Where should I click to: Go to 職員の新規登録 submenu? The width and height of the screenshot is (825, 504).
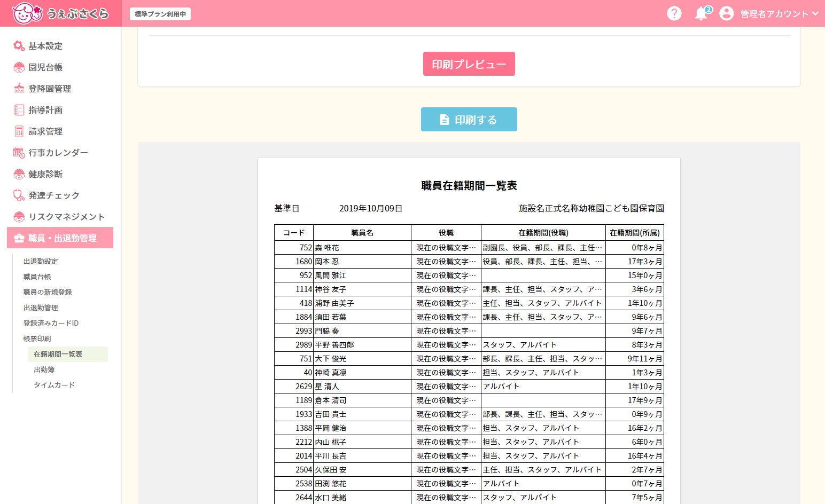(48, 292)
